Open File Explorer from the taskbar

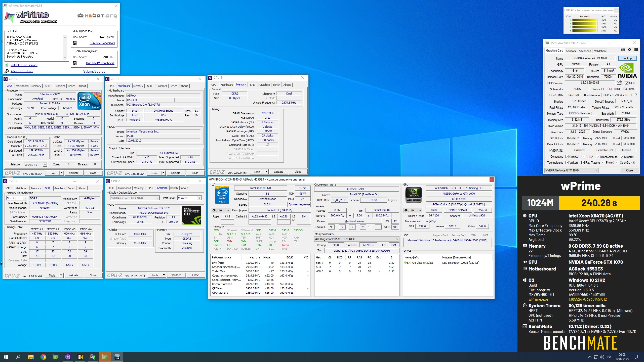coord(31,357)
